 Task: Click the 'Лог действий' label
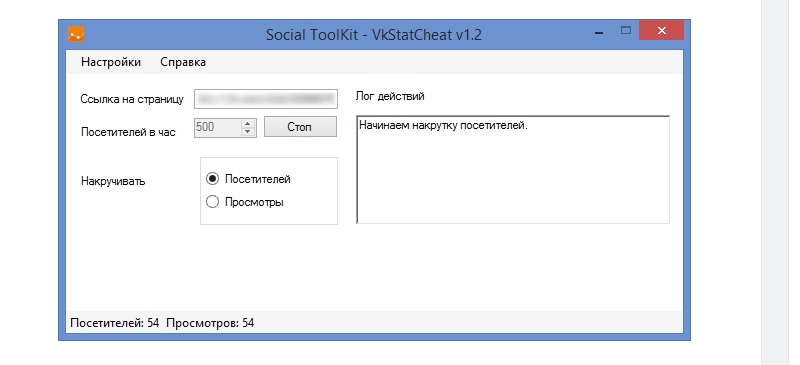[x=390, y=96]
